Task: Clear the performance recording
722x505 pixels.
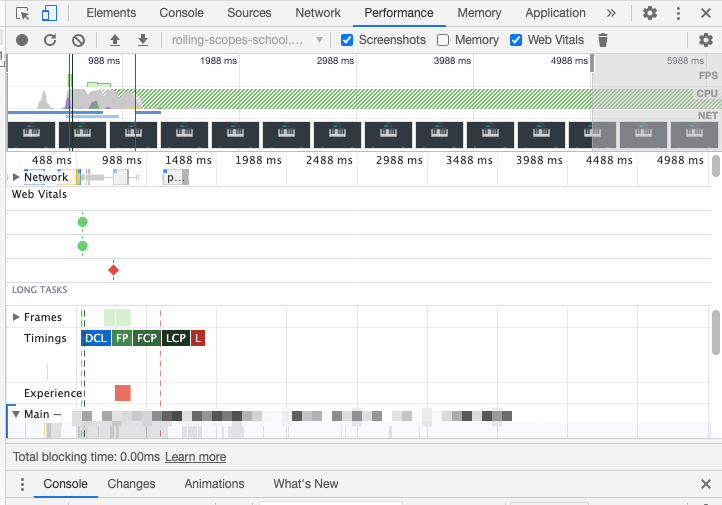Action: pos(79,40)
